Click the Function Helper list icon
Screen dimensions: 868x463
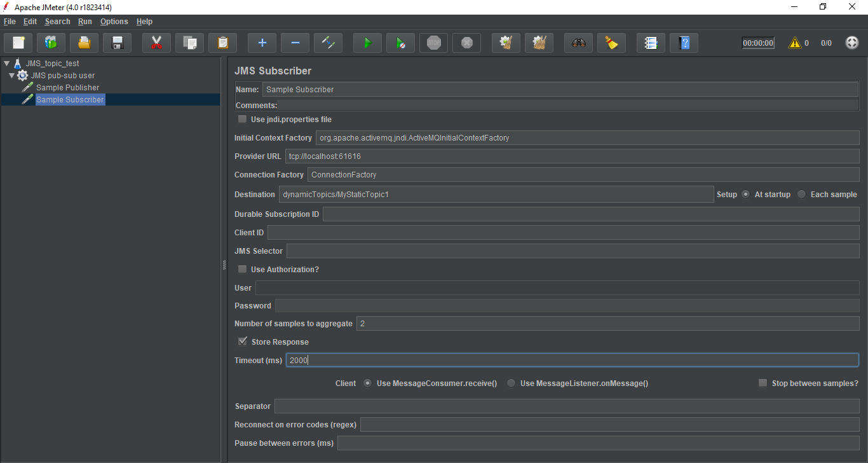(x=651, y=43)
